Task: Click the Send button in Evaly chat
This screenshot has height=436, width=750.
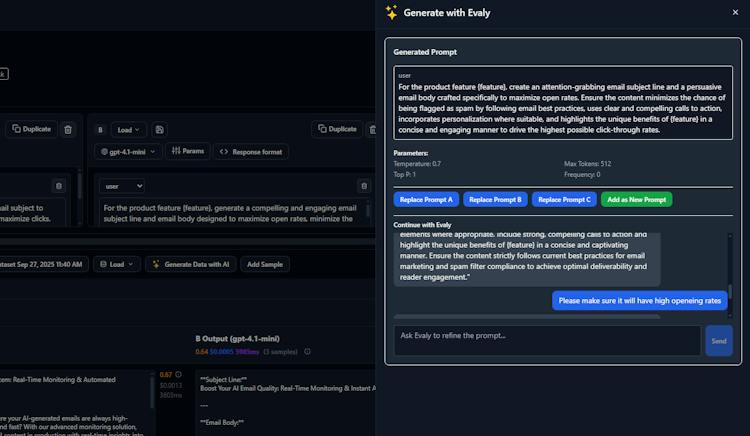Action: click(x=719, y=341)
